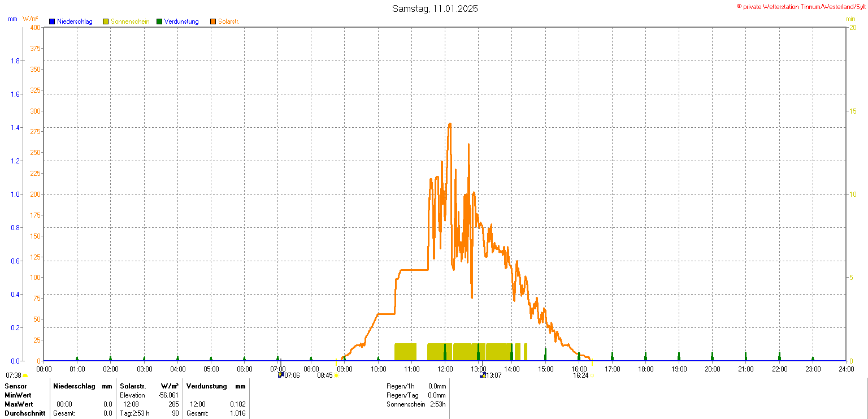Click the sunset marker at 16:24
This screenshot has height=419, width=868.
[x=592, y=375]
